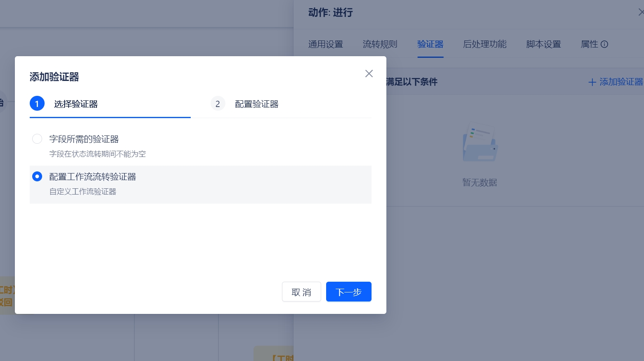Open the 脚本设置 tab
This screenshot has width=644, height=361.
543,44
